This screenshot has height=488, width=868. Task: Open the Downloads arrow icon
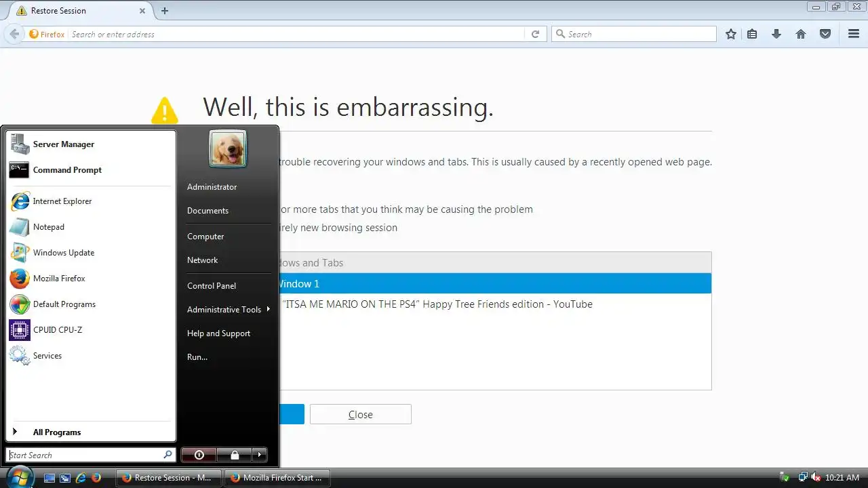pos(776,34)
